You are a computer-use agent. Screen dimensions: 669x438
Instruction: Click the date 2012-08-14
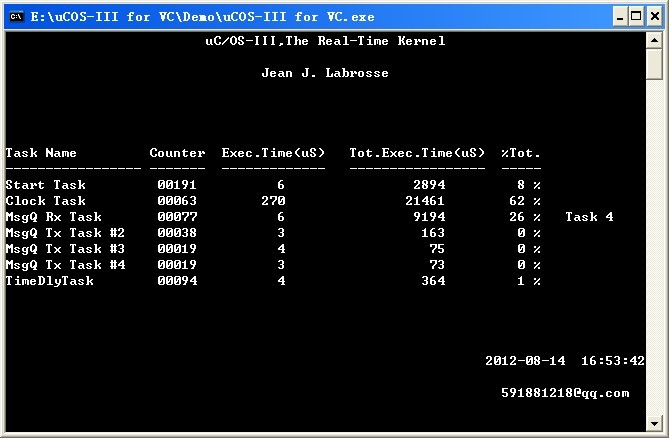525,361
